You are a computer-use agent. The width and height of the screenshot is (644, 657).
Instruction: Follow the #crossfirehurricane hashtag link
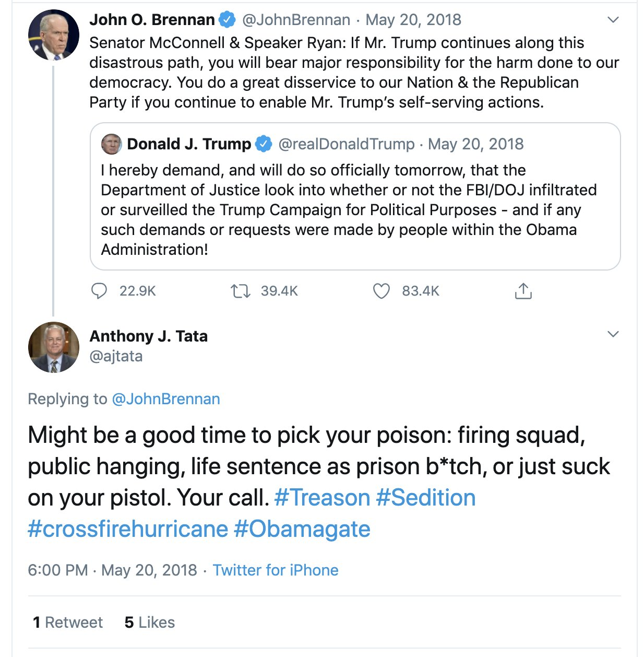(x=128, y=529)
